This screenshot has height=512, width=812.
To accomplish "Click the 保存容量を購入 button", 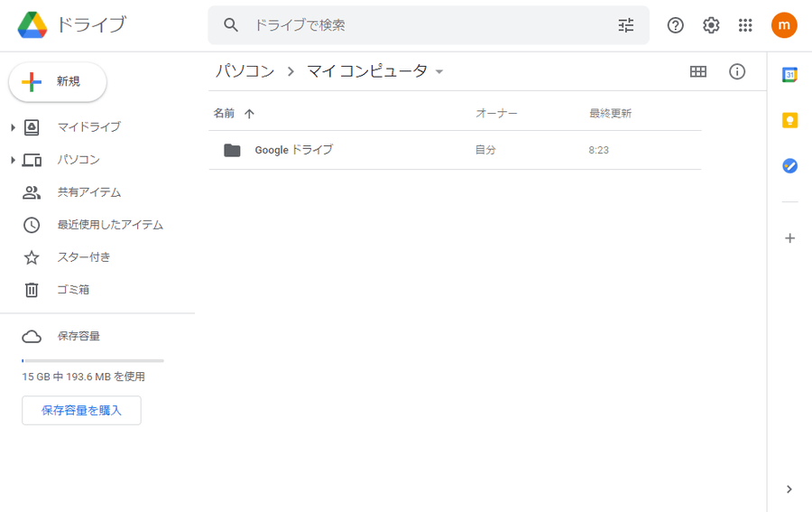I will [81, 411].
